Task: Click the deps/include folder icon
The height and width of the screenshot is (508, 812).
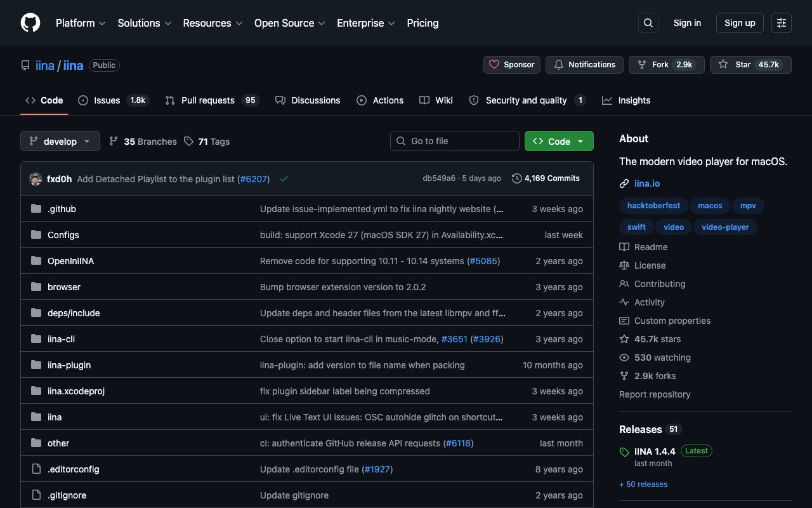Action: tap(36, 313)
